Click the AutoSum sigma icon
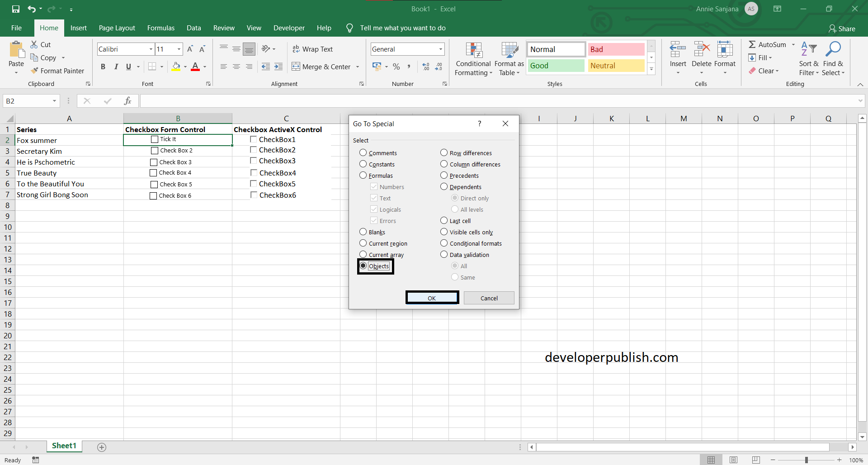The height and width of the screenshot is (465, 868). 752,44
